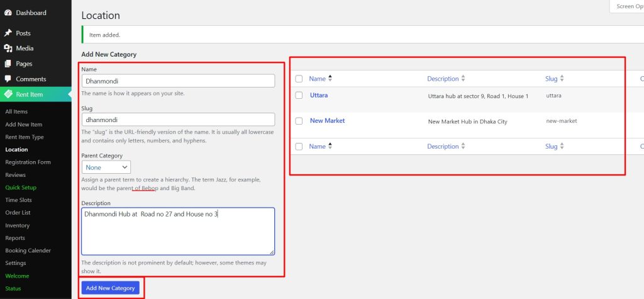
Task: Sort by Name using header arrows
Action: click(x=330, y=79)
